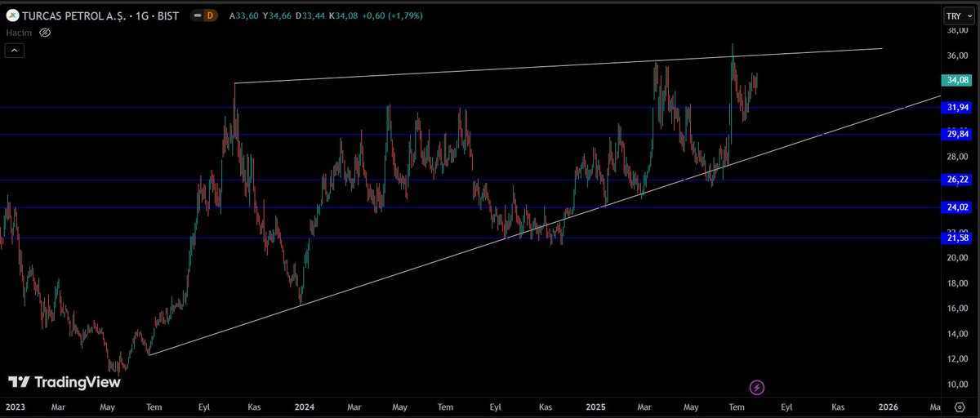Toggle the Hacim indicator visibility eye icon
This screenshot has width=980, height=418.
(x=46, y=32)
